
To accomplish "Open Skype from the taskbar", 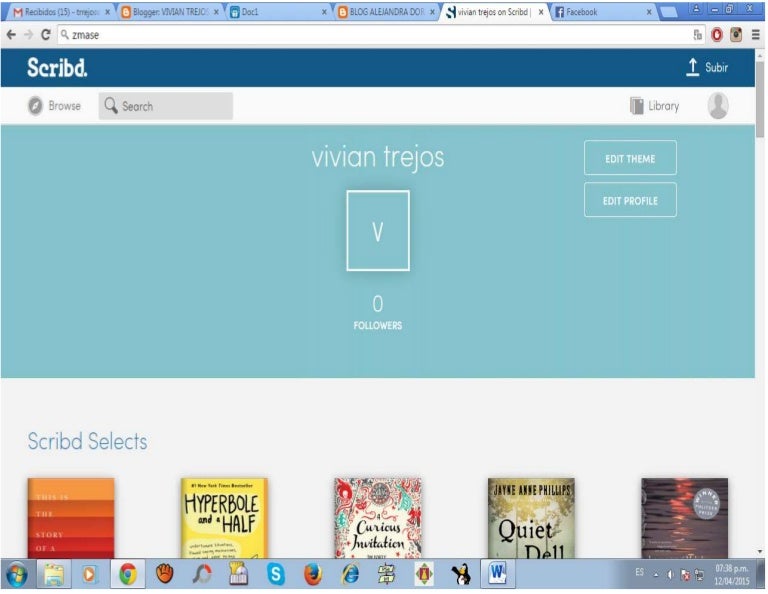I will tap(276, 574).
